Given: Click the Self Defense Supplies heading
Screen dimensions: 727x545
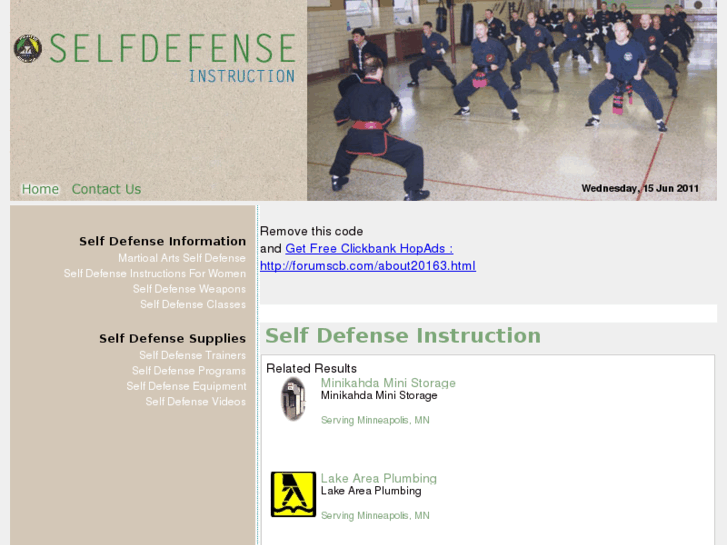Looking at the screenshot, I should (172, 339).
